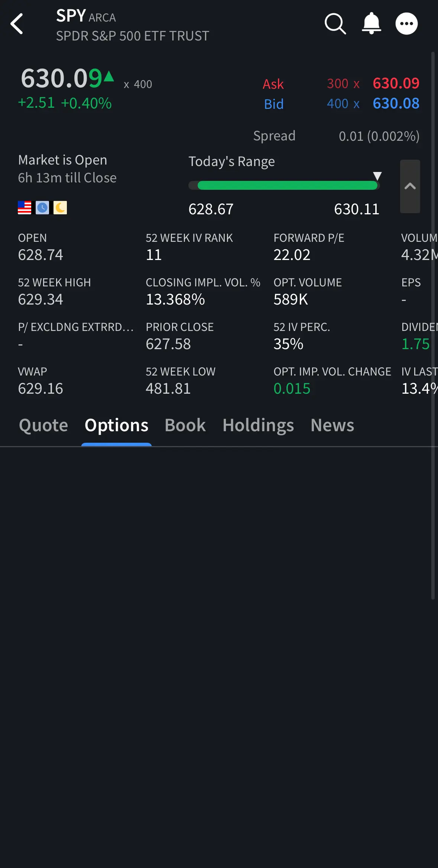Tap the moon overnight trading icon

(x=60, y=208)
